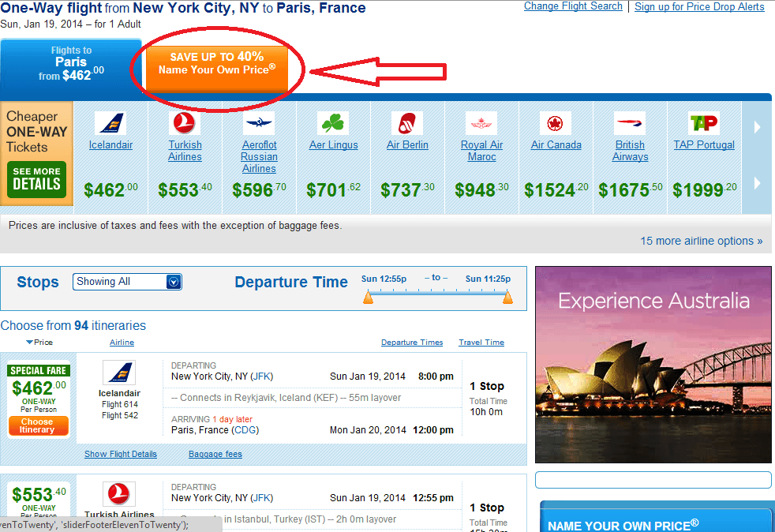
Task: Click the TAP Portugal logo
Action: (x=704, y=124)
